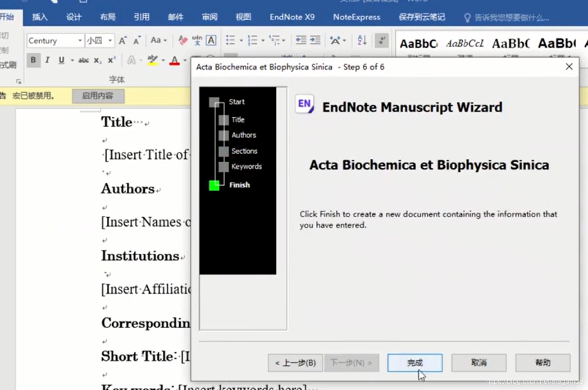The height and width of the screenshot is (390, 588).
Task: Click the Sort (A-Z) icon
Action: (362, 41)
